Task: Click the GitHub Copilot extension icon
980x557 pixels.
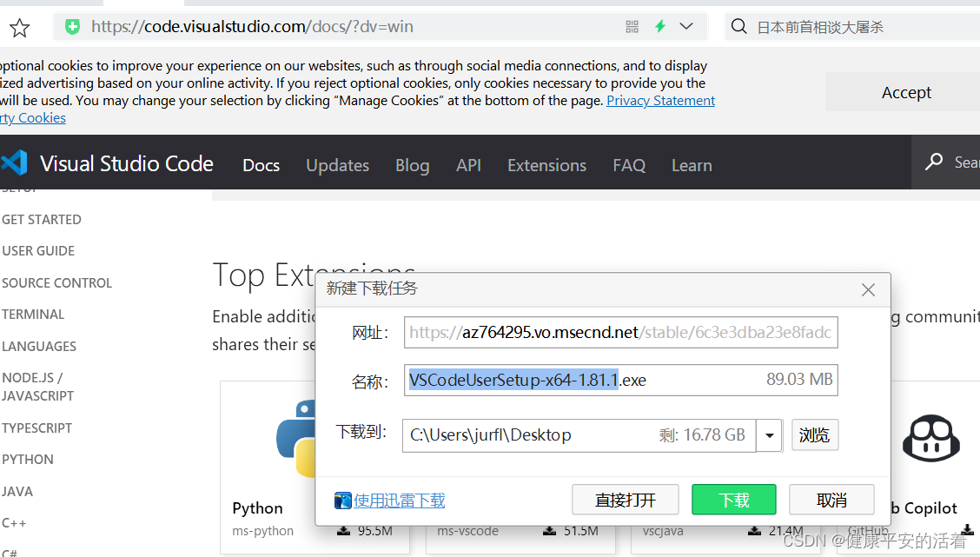Action: point(930,438)
